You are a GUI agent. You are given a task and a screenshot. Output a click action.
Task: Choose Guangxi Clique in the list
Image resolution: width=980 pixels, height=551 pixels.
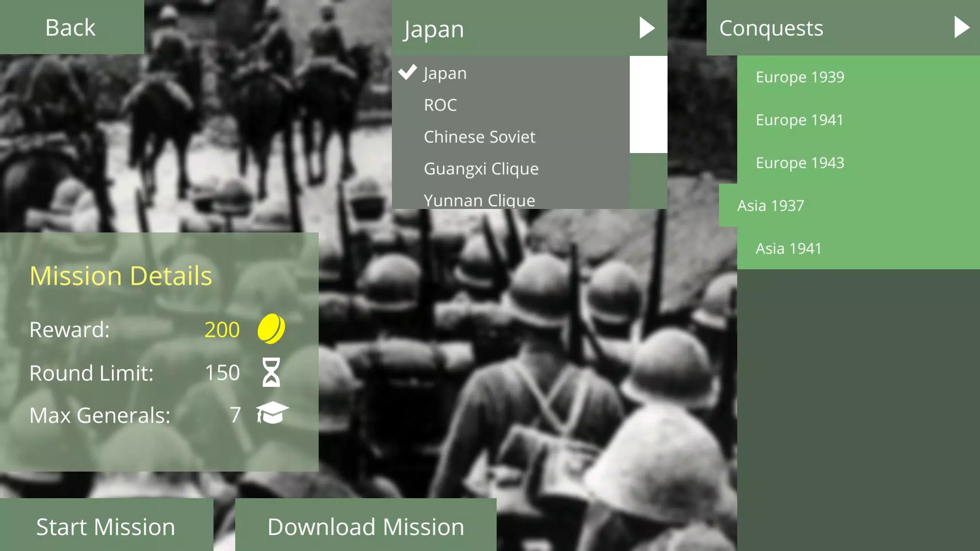481,169
